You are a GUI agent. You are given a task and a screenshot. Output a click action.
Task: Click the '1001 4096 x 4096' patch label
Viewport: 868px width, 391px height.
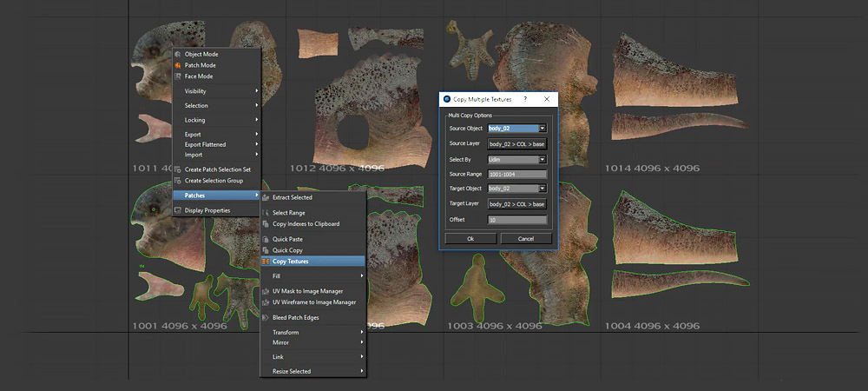[x=180, y=326]
